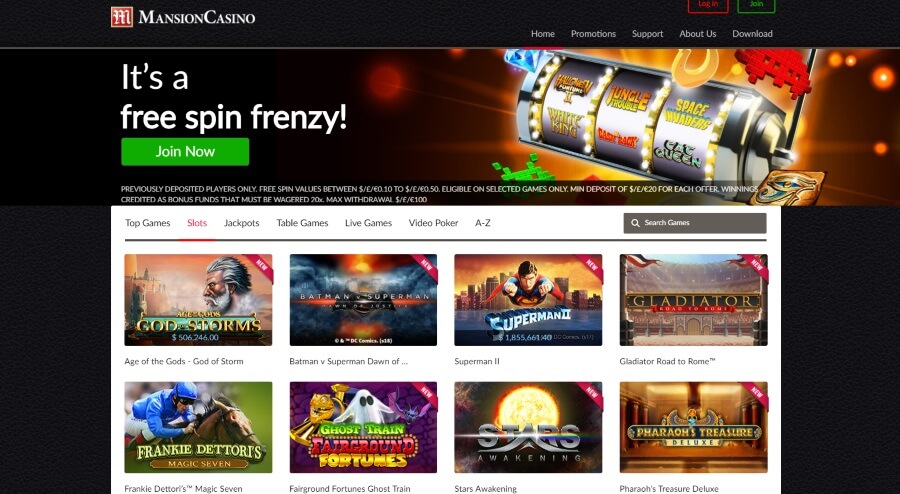Open the Table Games tab

coord(302,223)
